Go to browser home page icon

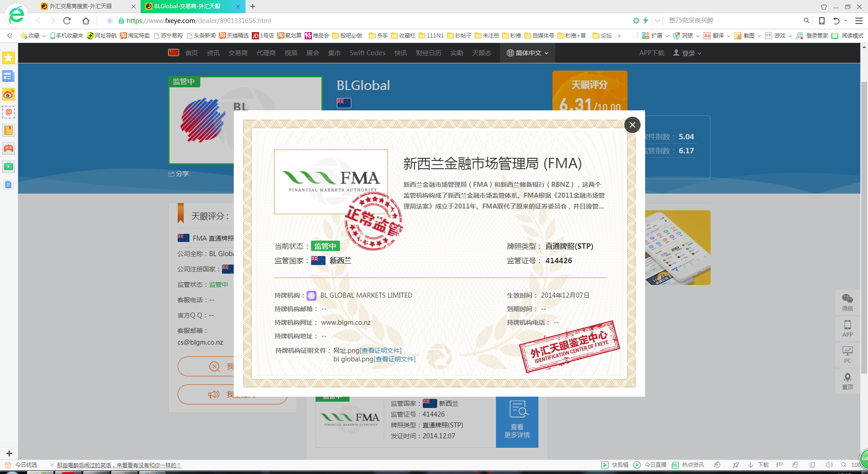tap(86, 21)
